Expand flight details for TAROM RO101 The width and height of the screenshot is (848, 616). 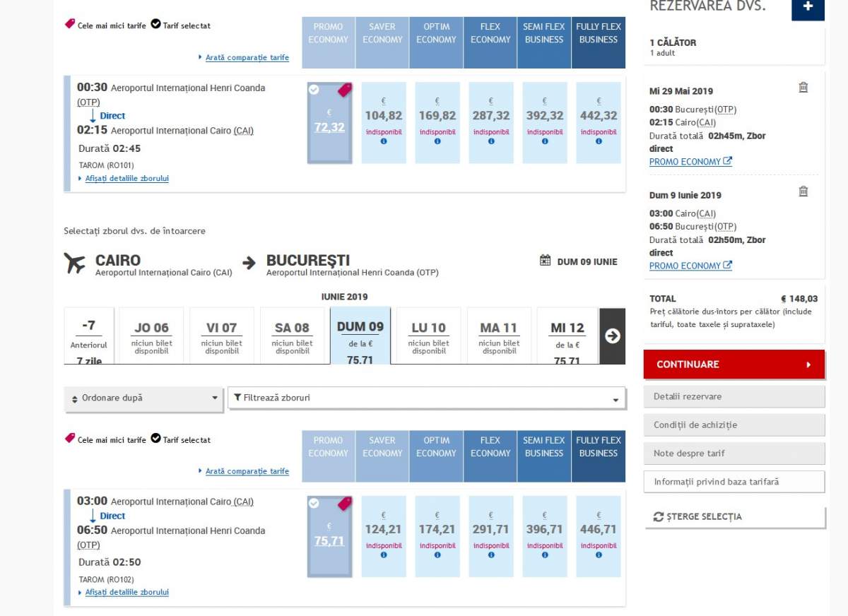[126, 179]
